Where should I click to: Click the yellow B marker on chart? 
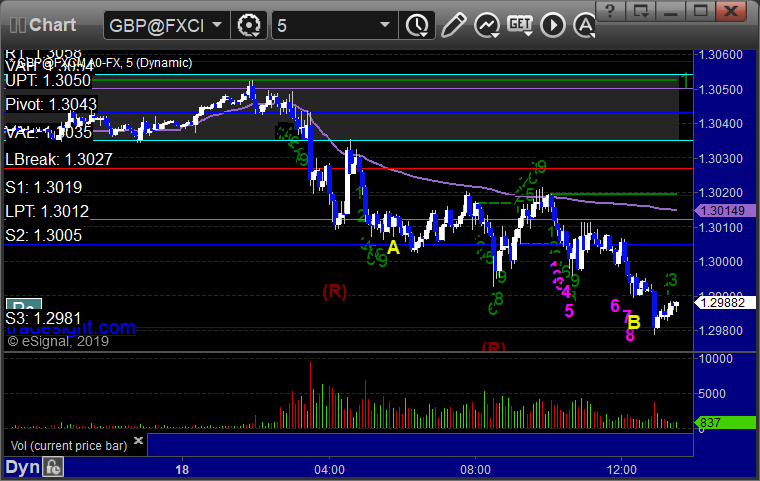pos(634,321)
